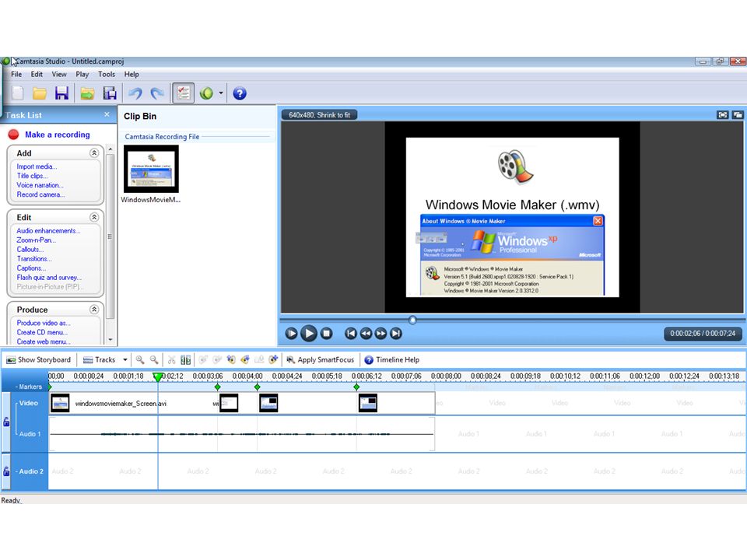Viewport: 747px width, 560px height.
Task: Click the Show Storyboard button
Action: [39, 359]
